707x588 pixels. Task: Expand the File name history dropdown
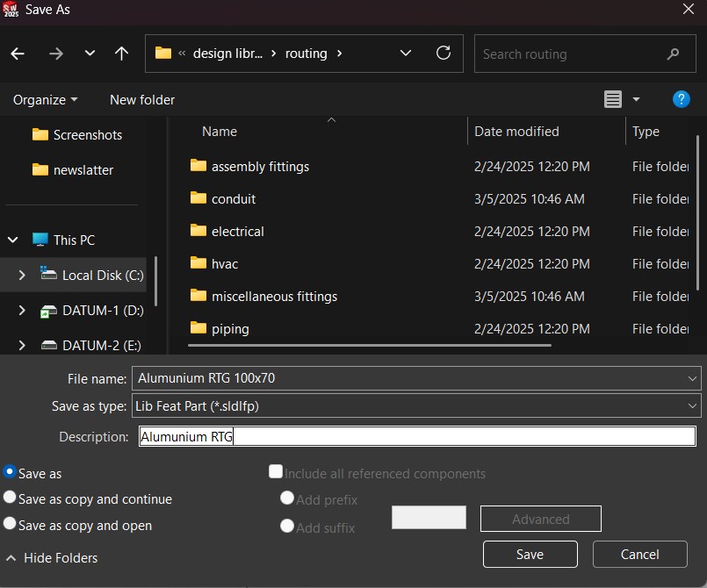click(693, 378)
